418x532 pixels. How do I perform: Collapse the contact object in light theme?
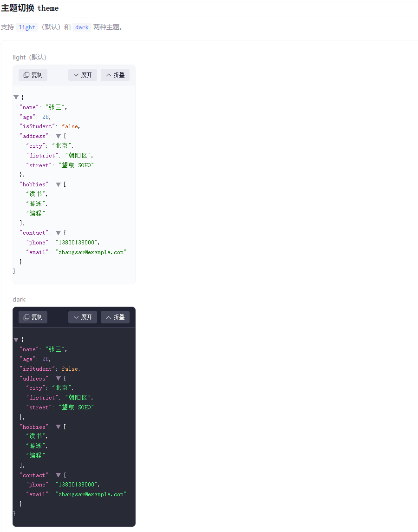pos(58,232)
